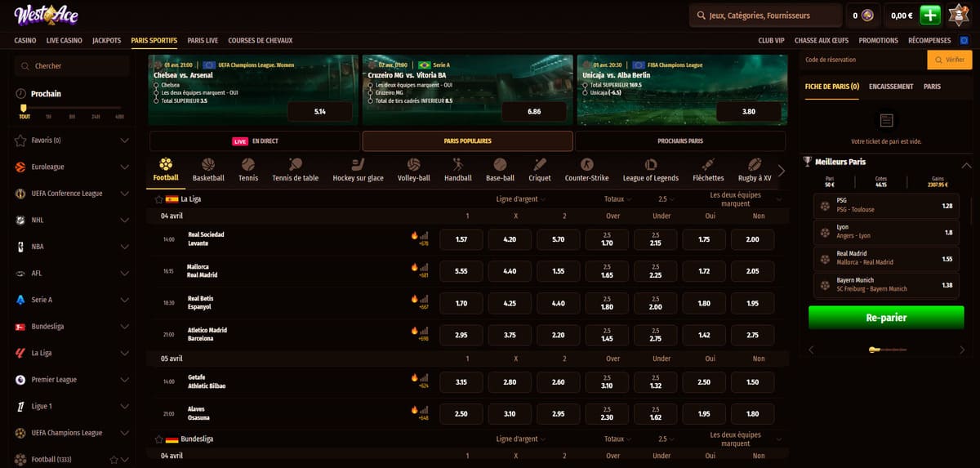The height and width of the screenshot is (468, 980).
Task: Set Prochain slider to 24H
Action: 96,117
